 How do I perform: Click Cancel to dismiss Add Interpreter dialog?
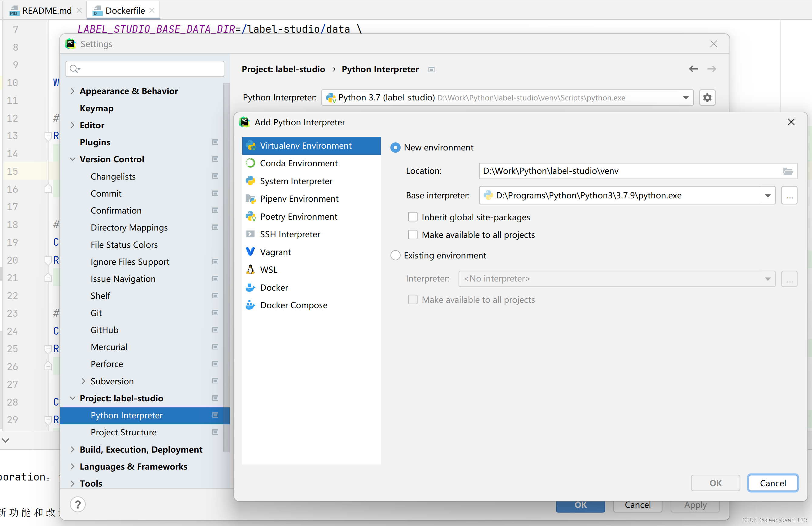pos(772,482)
